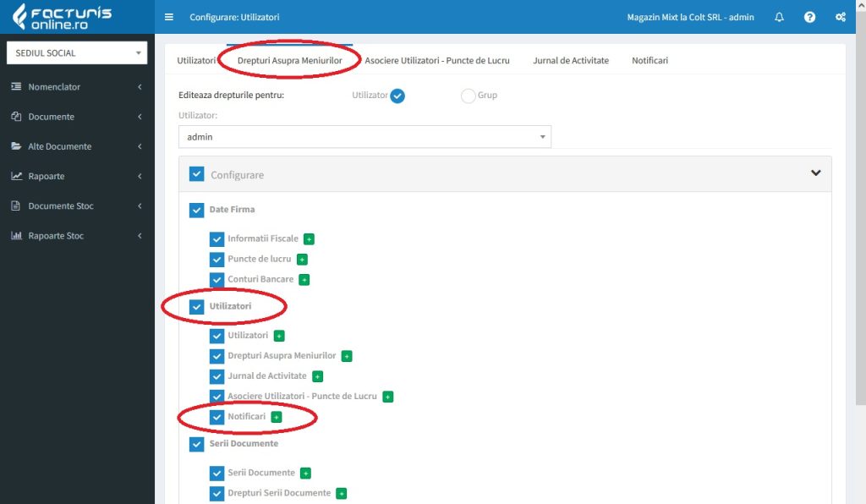This screenshot has width=866, height=504.
Task: Uncheck Informatii Fiscale checkbox
Action: (x=217, y=239)
